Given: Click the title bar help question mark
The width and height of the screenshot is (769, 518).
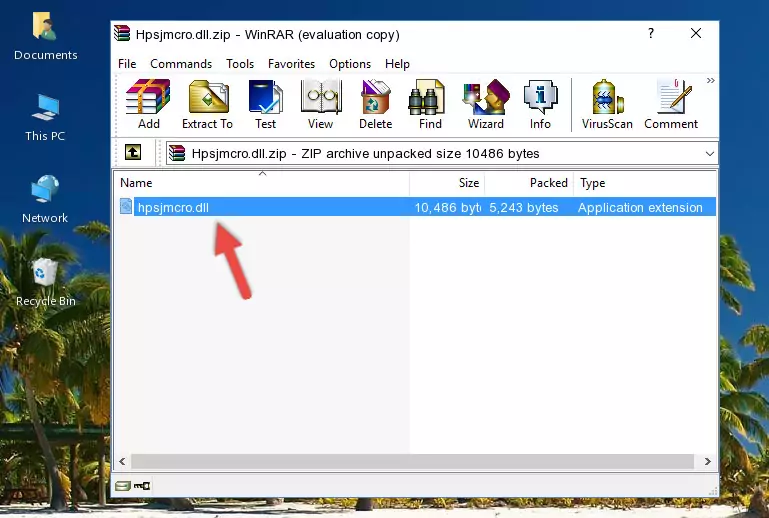Looking at the screenshot, I should pos(651,33).
